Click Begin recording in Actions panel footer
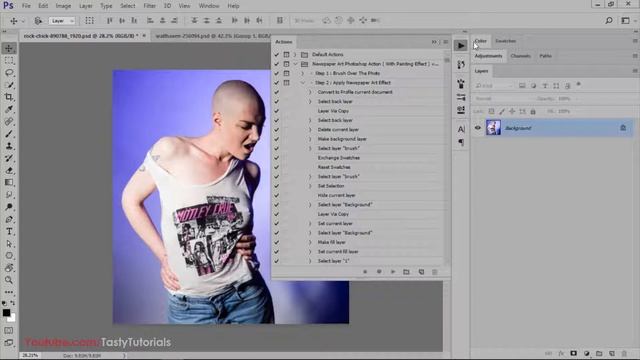Viewport: 640px width, 360px height. click(x=379, y=272)
